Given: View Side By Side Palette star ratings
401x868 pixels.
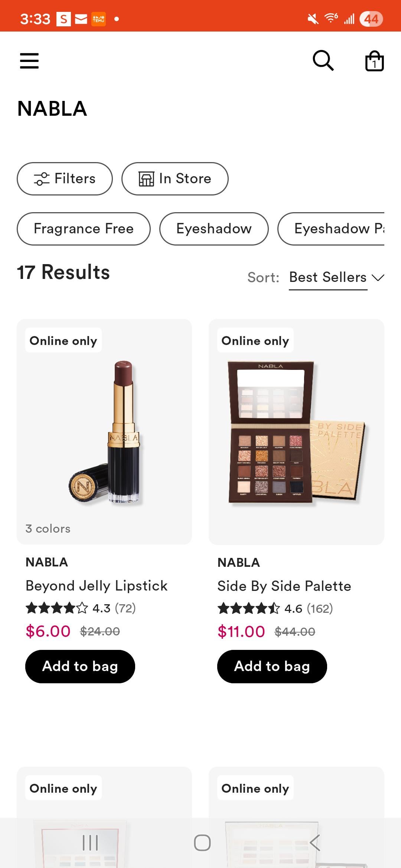Looking at the screenshot, I should [248, 609].
